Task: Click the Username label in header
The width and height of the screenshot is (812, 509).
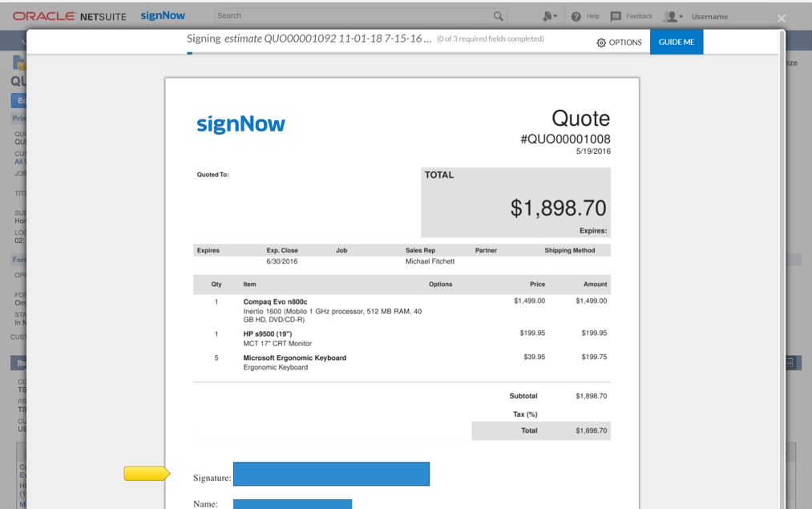Action: 709,16
